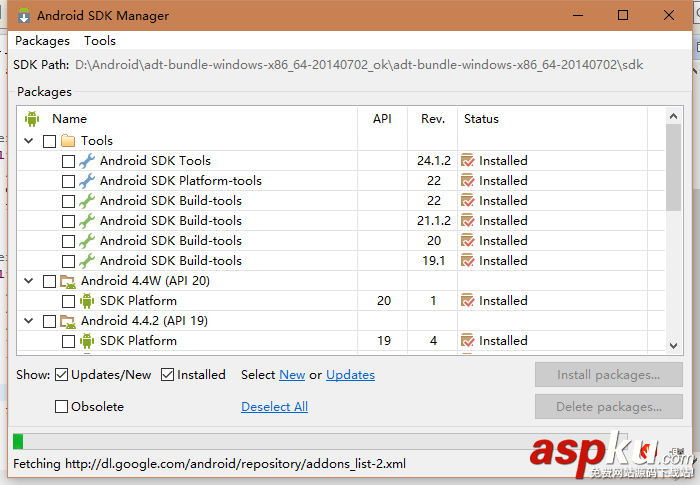Enable the Obsolete checkbox
Screen dimensions: 700x485
coord(62,407)
